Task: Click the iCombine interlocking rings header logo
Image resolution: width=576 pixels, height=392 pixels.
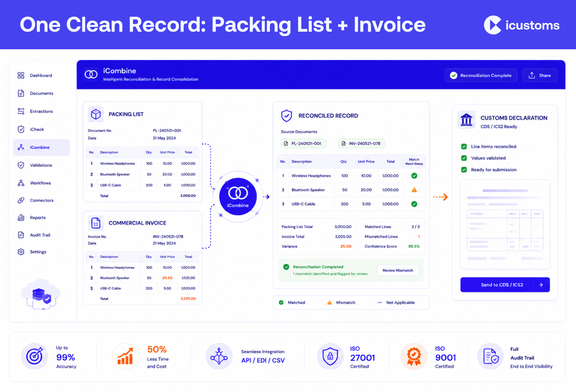Action: pos(91,74)
